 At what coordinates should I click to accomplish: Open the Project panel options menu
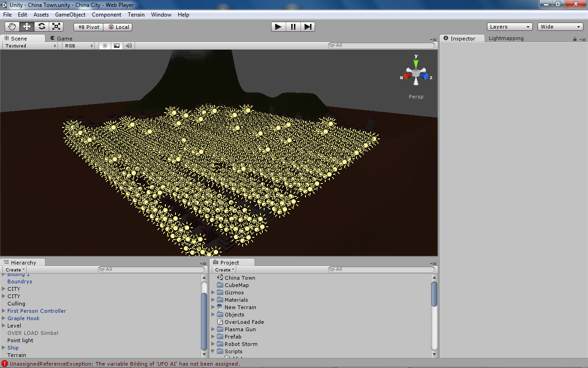tap(433, 264)
